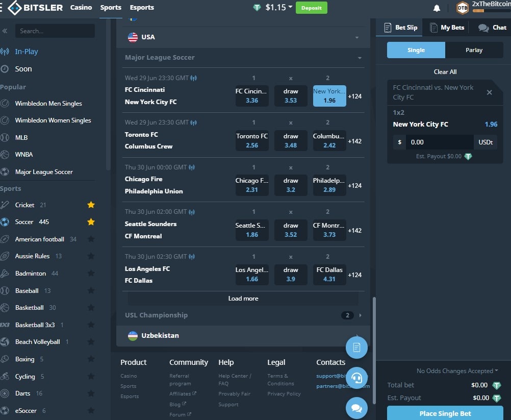Click the American football icon

point(5,239)
